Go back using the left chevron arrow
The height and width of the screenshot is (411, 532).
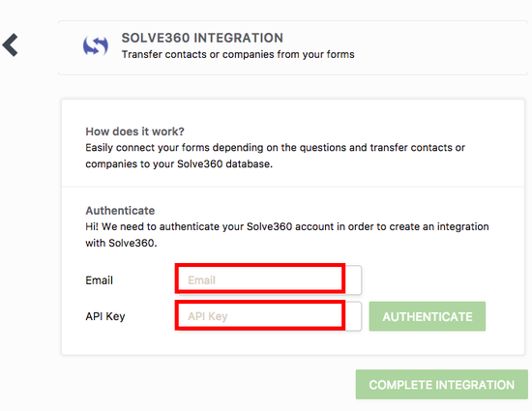click(10, 44)
